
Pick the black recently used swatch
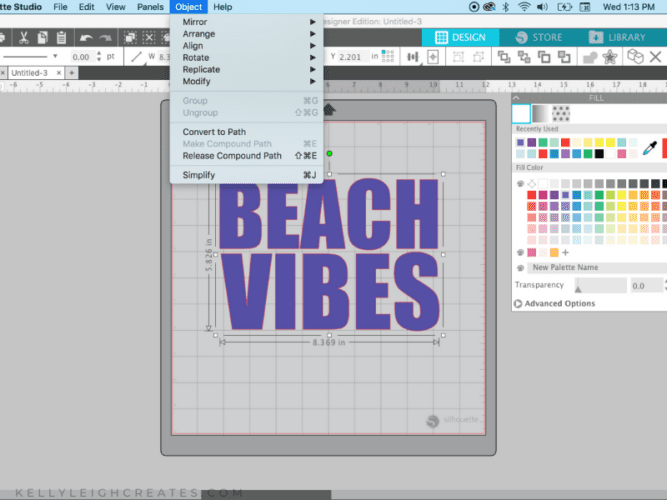coord(599,154)
